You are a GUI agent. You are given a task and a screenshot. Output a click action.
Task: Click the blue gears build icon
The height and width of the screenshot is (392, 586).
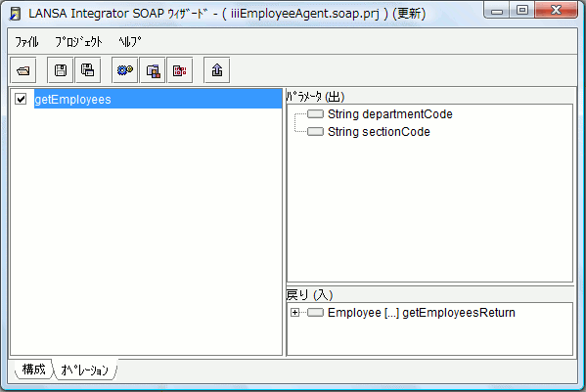(x=125, y=70)
